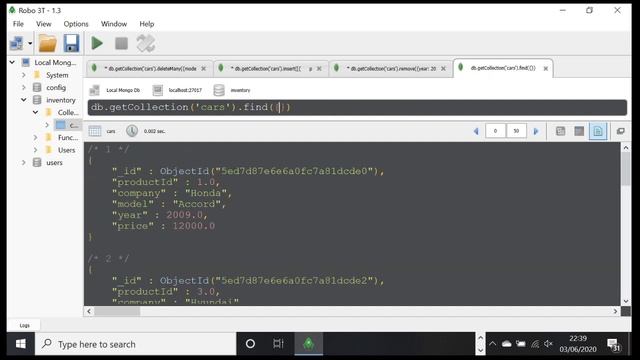Go to next results page arrow
Screen dimensions: 640x360
coord(536,131)
